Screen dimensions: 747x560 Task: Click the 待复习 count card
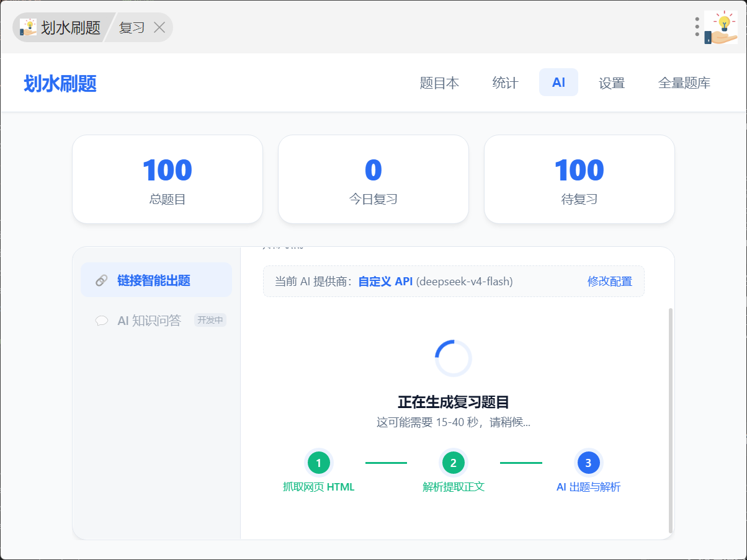pos(579,179)
